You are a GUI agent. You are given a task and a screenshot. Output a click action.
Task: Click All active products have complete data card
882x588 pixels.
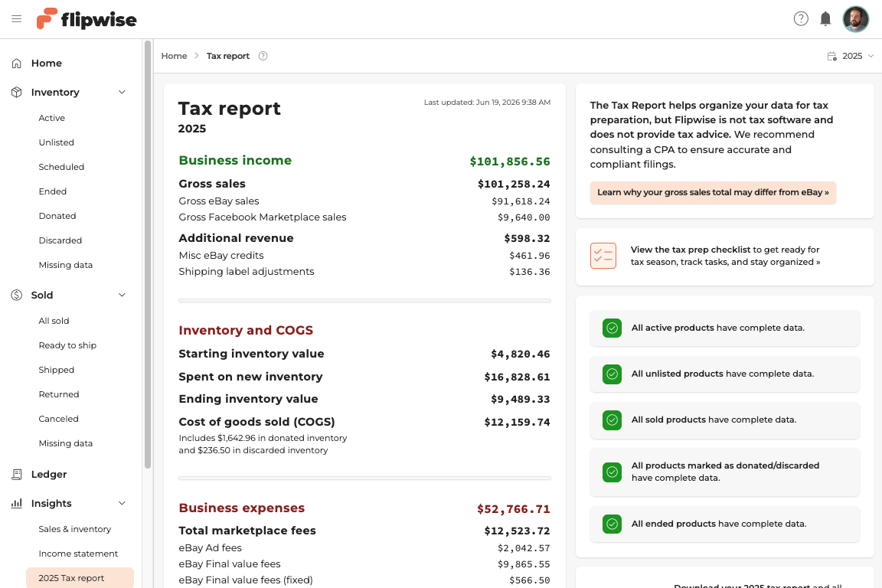(725, 328)
